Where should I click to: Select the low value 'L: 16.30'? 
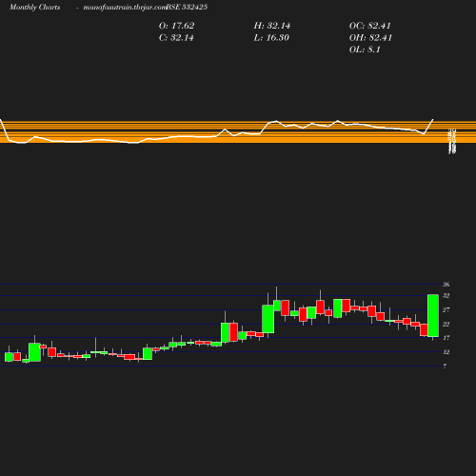(271, 38)
